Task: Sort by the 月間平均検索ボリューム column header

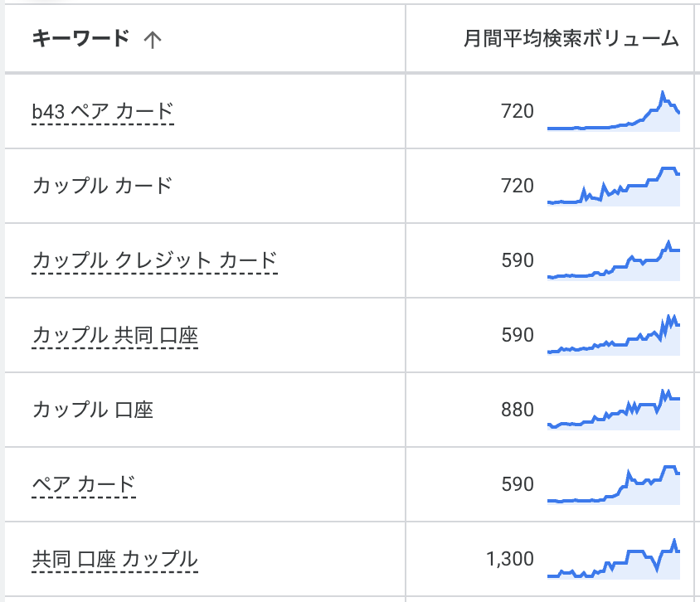Action: pos(571,39)
